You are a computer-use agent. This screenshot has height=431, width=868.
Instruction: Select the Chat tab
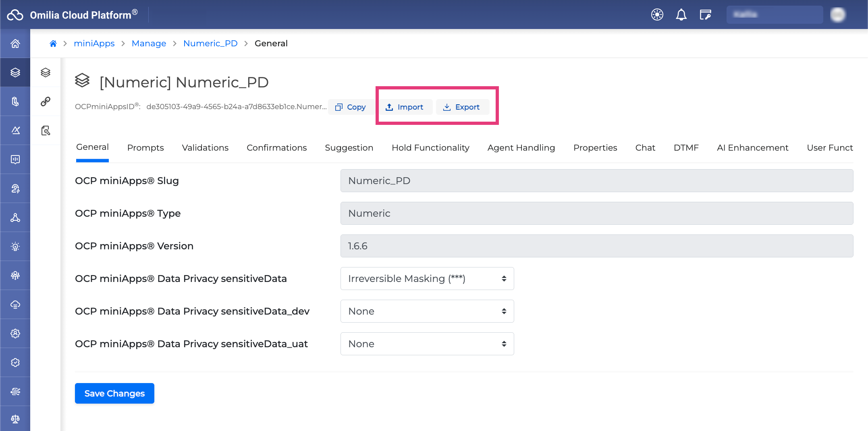pos(645,148)
